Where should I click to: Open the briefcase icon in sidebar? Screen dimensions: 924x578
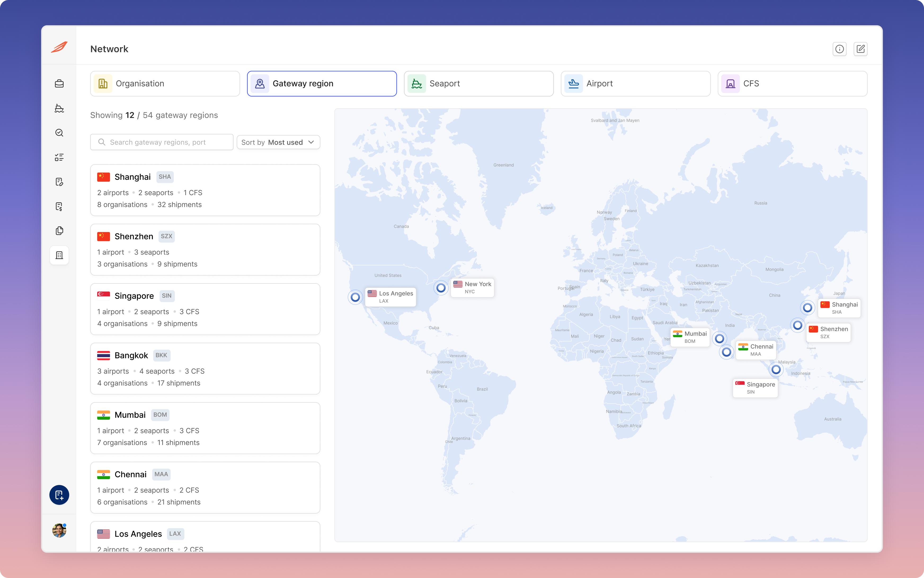[x=59, y=83]
